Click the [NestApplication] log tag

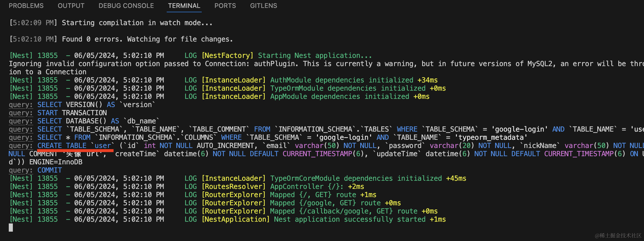pos(235,219)
